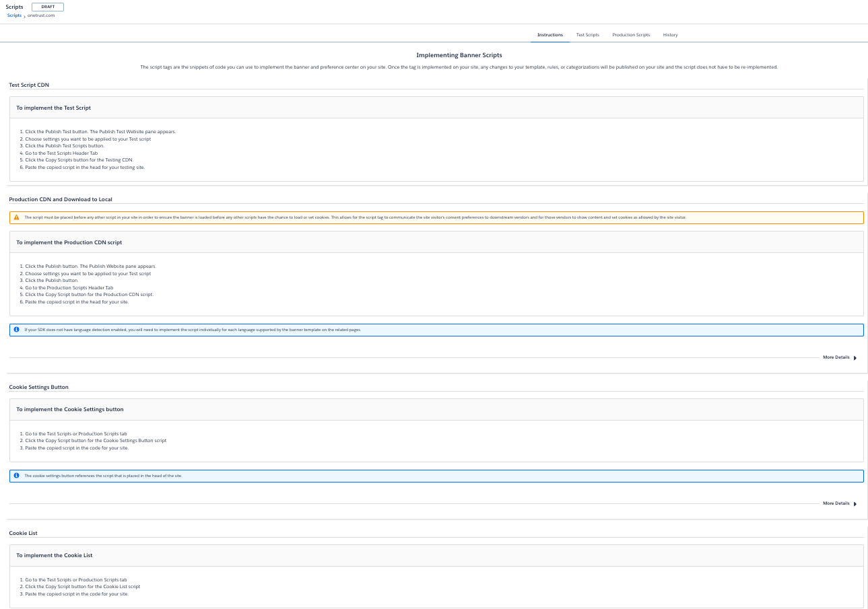The height and width of the screenshot is (609, 868).
Task: Switch to the Instructions tab
Action: (x=550, y=35)
